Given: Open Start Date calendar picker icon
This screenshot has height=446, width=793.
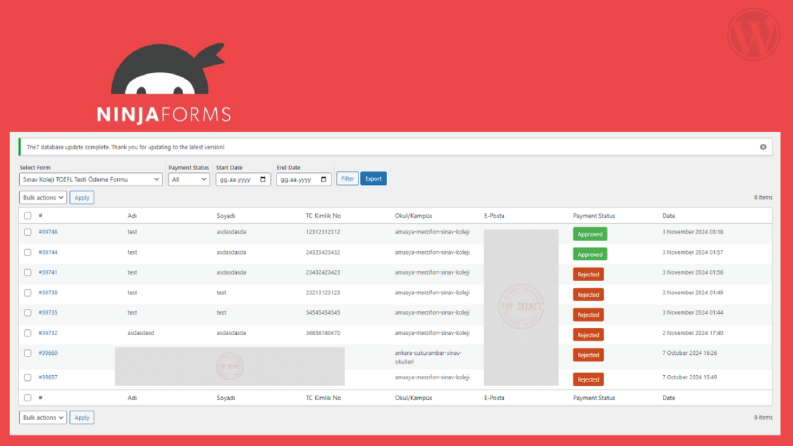Looking at the screenshot, I should tap(262, 180).
